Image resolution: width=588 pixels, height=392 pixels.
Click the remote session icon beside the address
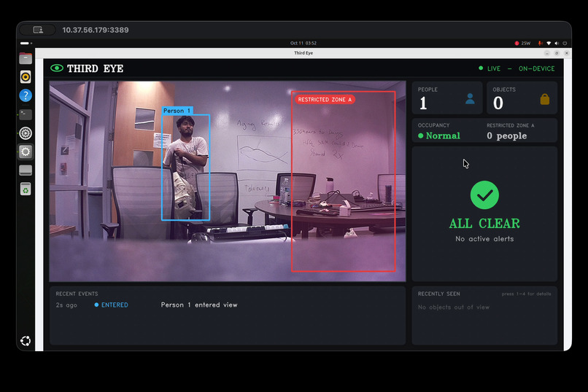coord(38,30)
